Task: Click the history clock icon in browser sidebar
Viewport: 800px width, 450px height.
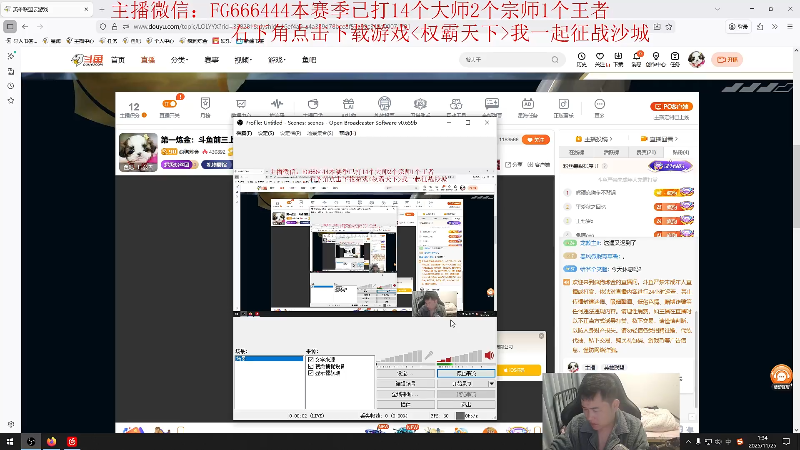Action: tap(11, 86)
